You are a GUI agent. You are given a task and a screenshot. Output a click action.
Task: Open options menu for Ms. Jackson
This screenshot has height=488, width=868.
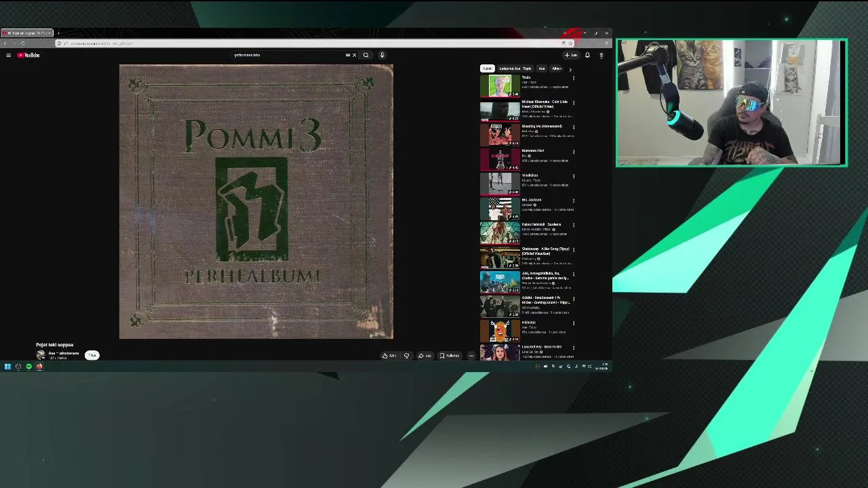click(x=574, y=201)
